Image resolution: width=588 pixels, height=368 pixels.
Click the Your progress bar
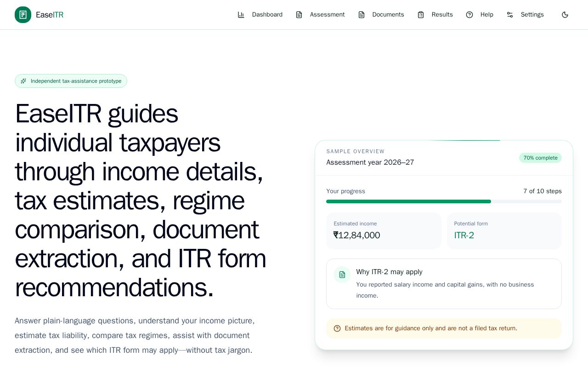tap(444, 201)
